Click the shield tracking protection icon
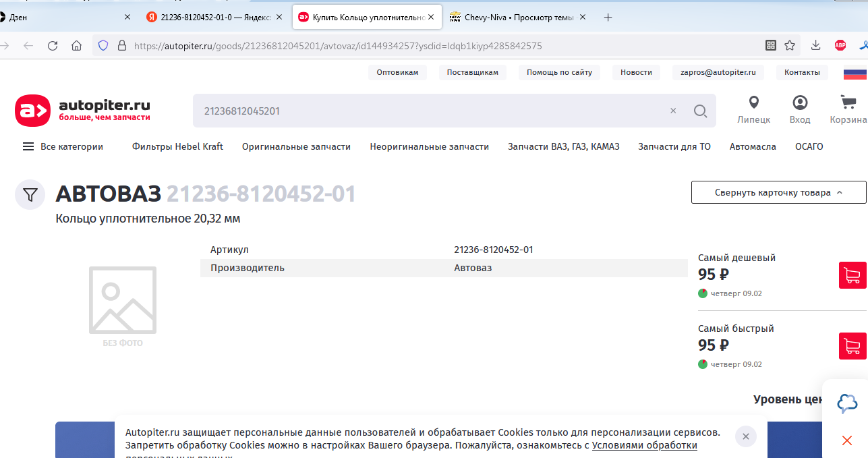 tap(103, 46)
